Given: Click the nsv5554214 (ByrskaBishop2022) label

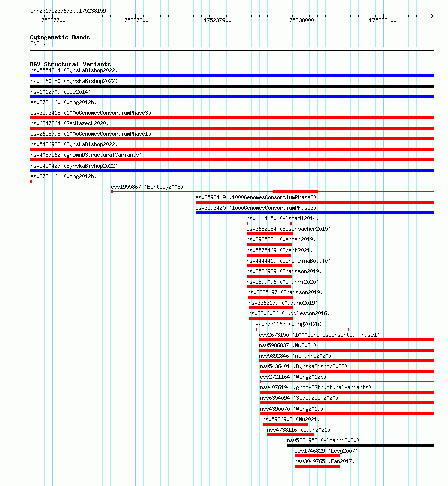Looking at the screenshot, I should pos(74,70).
